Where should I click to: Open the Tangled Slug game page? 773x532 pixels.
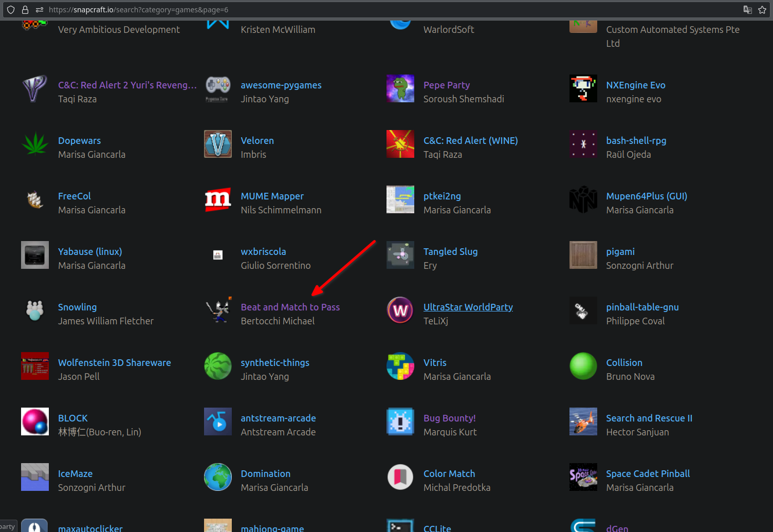[450, 251]
